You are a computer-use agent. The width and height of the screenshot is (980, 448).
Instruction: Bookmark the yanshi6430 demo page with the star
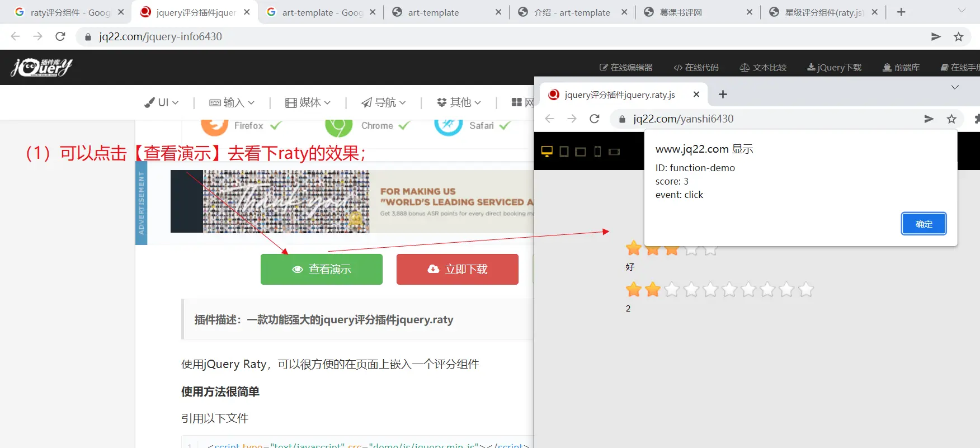(951, 119)
